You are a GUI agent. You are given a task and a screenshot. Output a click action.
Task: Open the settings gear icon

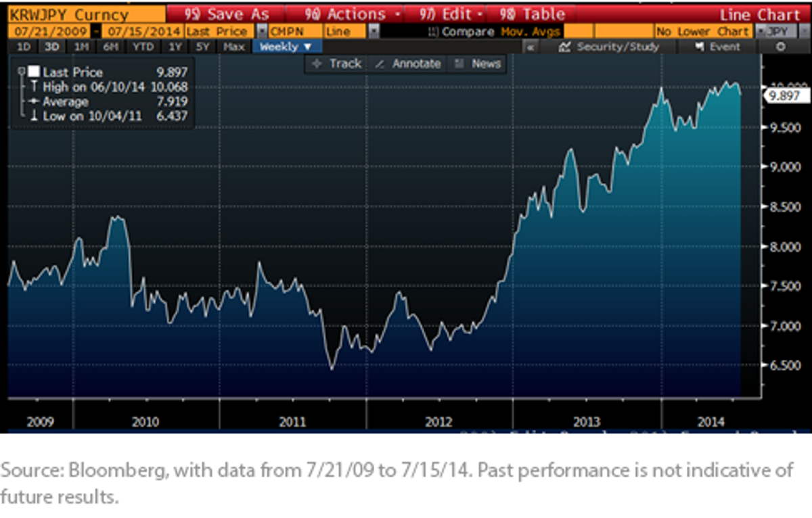point(781,47)
